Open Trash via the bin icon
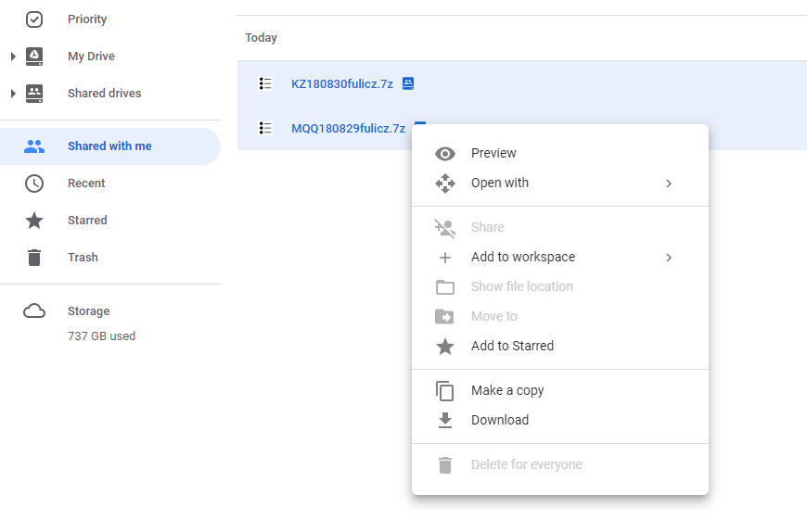Screen dimensions: 807x532 point(34,258)
